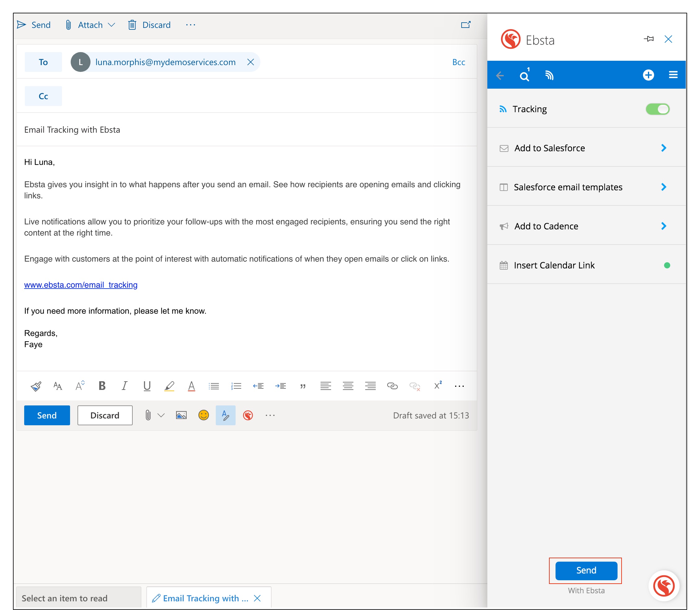Open the Ebsta tracking feed icon
This screenshot has width=700, height=610.
click(x=549, y=76)
